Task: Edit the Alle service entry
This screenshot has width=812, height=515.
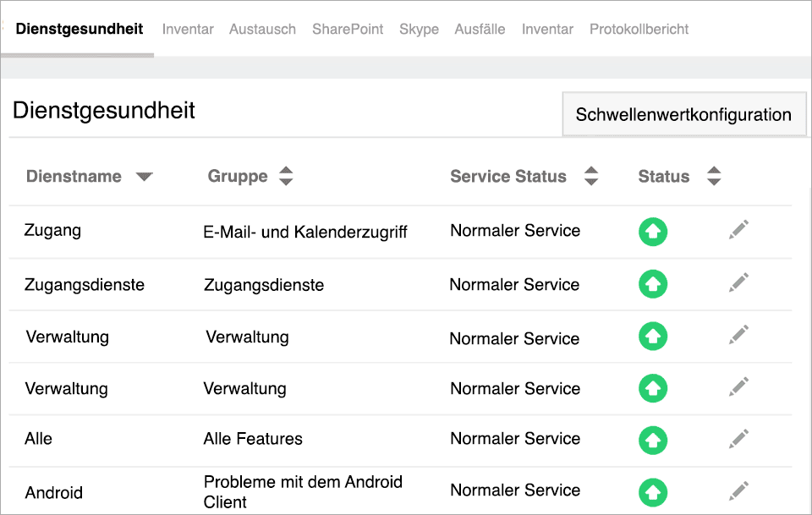Action: coord(738,438)
